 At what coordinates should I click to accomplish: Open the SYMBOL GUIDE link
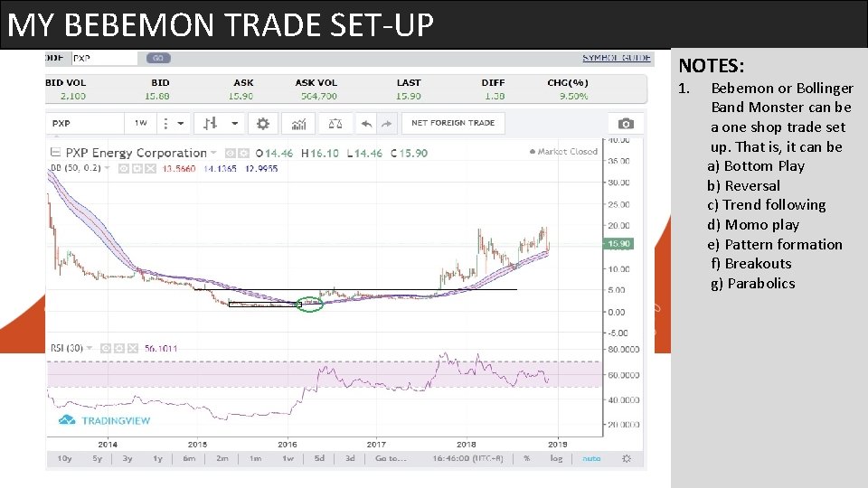[616, 58]
